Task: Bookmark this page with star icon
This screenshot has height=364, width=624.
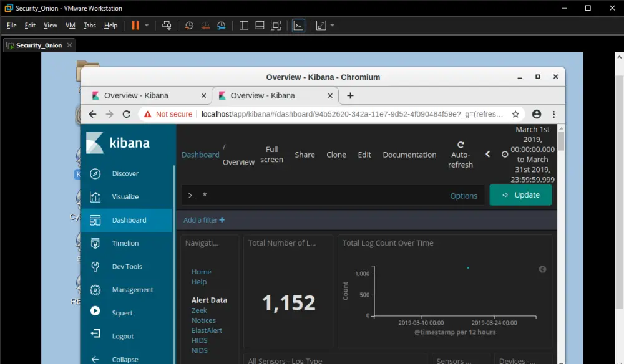Action: [515, 114]
